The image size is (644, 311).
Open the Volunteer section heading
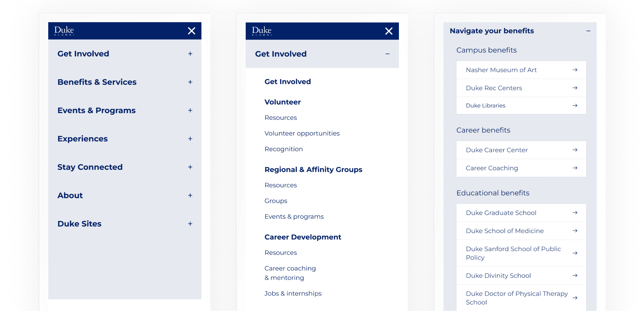283,102
